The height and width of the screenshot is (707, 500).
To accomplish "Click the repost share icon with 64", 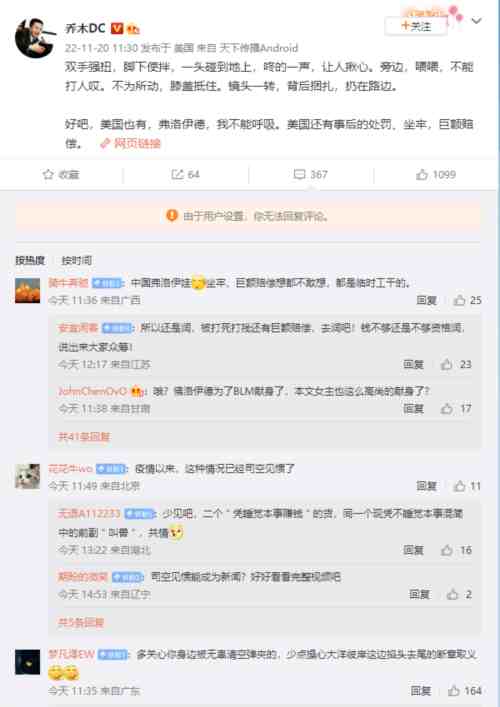I will pyautogui.click(x=177, y=174).
